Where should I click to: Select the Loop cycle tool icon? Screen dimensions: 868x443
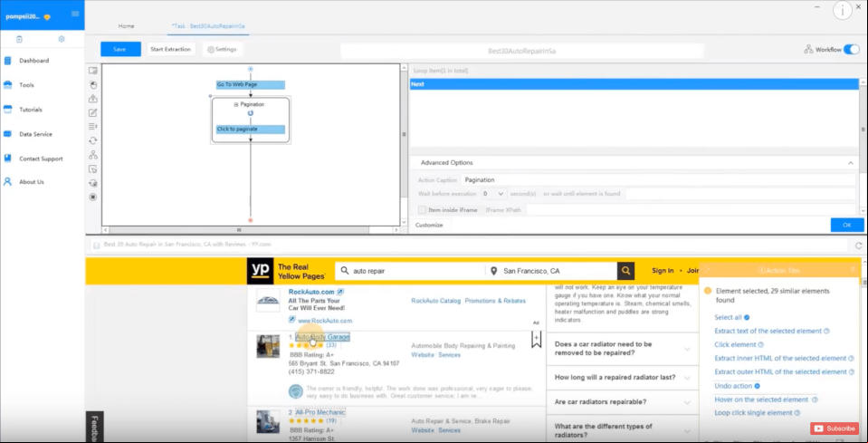[93, 140]
